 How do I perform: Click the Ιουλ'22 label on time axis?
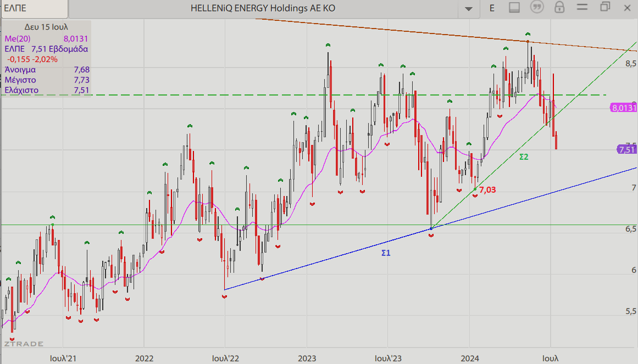[x=225, y=359]
